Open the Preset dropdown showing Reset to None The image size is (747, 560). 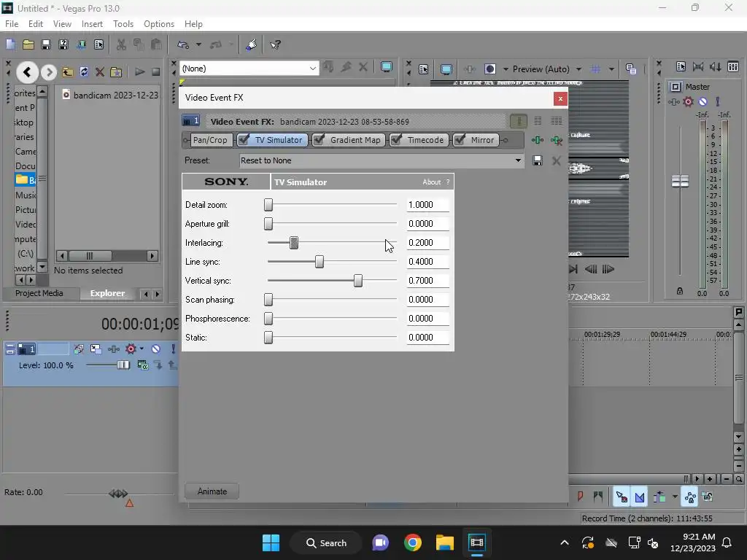[x=381, y=160]
